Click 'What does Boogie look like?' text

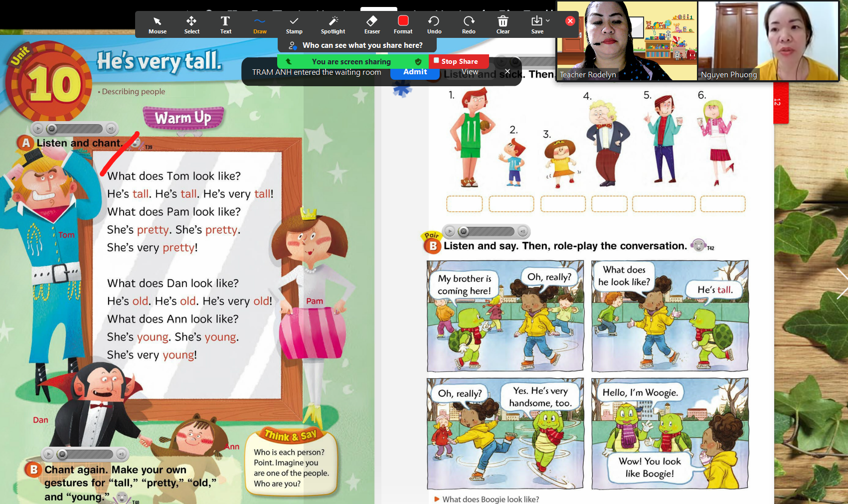pyautogui.click(x=491, y=499)
